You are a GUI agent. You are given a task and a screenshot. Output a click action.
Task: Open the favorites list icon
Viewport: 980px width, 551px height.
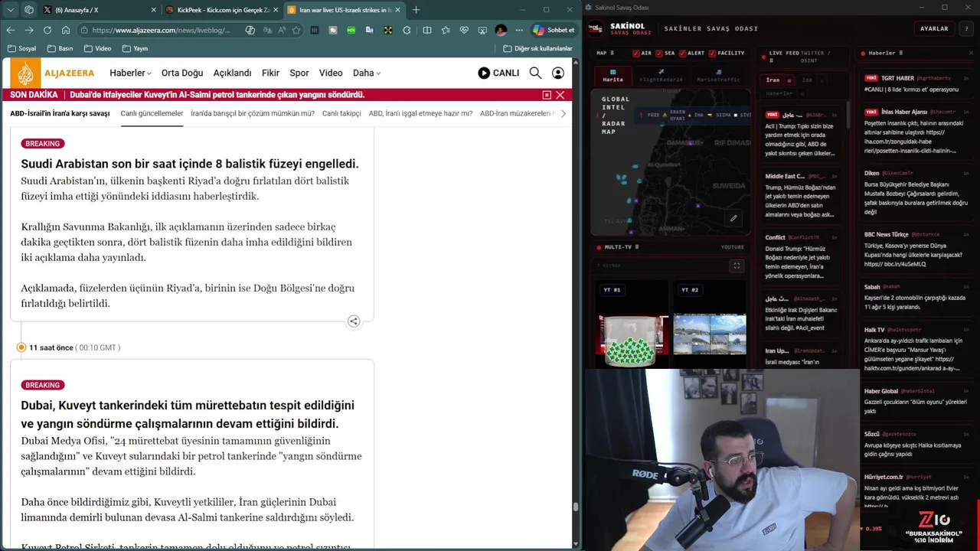[x=446, y=30]
